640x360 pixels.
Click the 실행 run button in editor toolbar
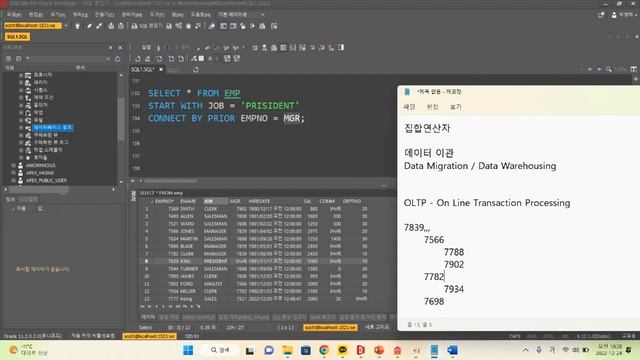tap(146, 47)
